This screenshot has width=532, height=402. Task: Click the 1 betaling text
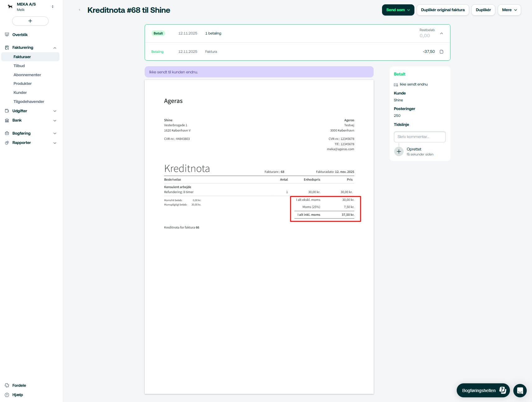coord(213,33)
